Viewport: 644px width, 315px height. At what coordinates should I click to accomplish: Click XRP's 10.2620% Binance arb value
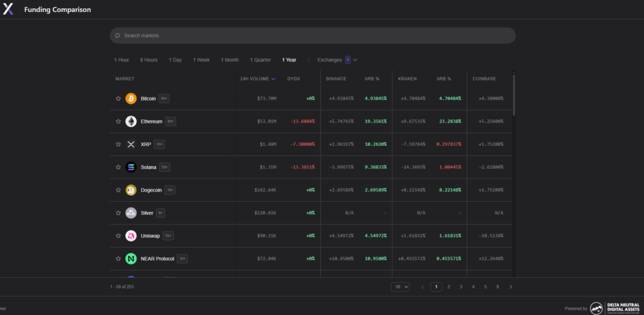[x=375, y=145]
